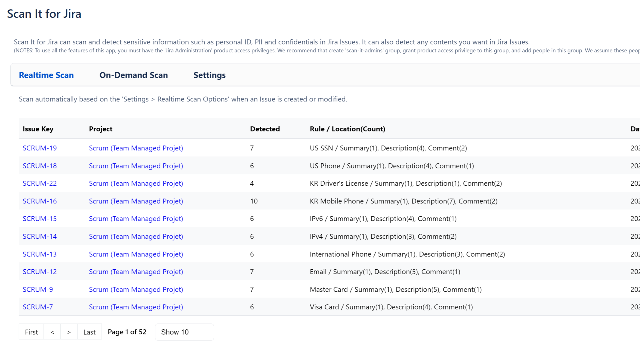Open the Show 10 page size dropdown
The height and width of the screenshot is (364, 640).
click(x=184, y=332)
